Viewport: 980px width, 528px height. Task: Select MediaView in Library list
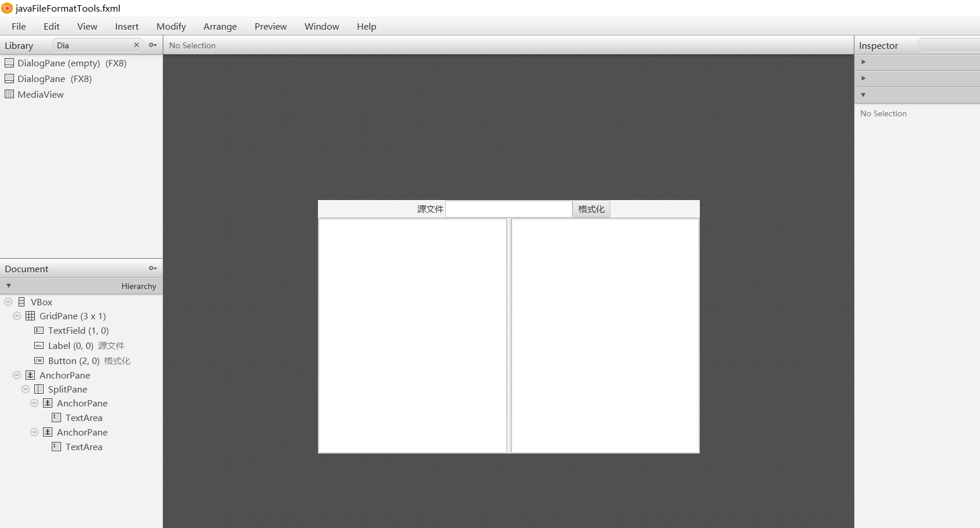point(81,94)
